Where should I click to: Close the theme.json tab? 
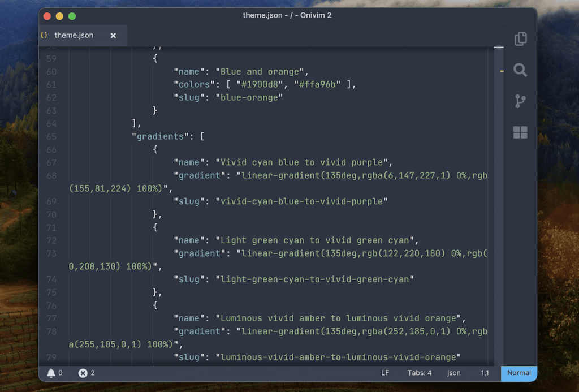point(113,35)
